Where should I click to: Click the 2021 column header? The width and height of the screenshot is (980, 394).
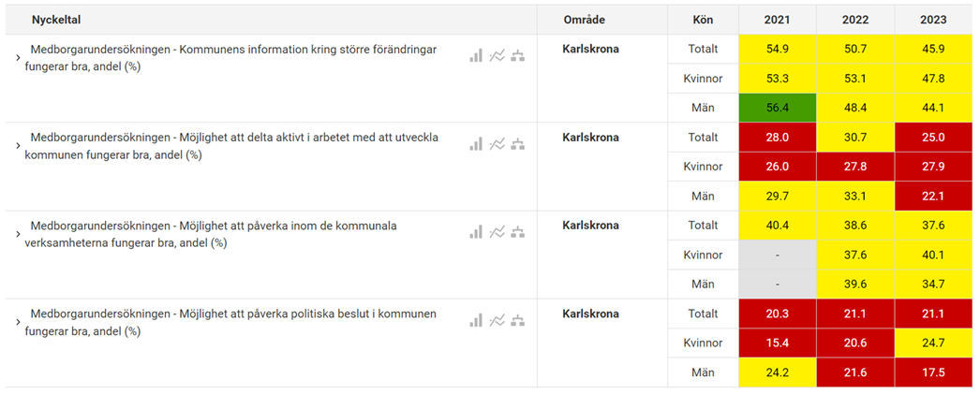(x=777, y=20)
